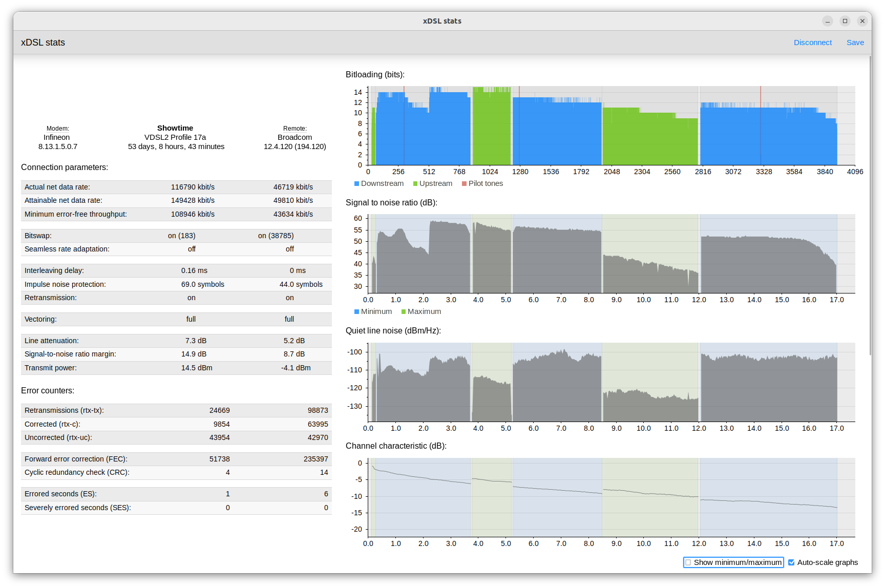Click the Maximum green legend swatch
The width and height of the screenshot is (885, 588).
404,311
